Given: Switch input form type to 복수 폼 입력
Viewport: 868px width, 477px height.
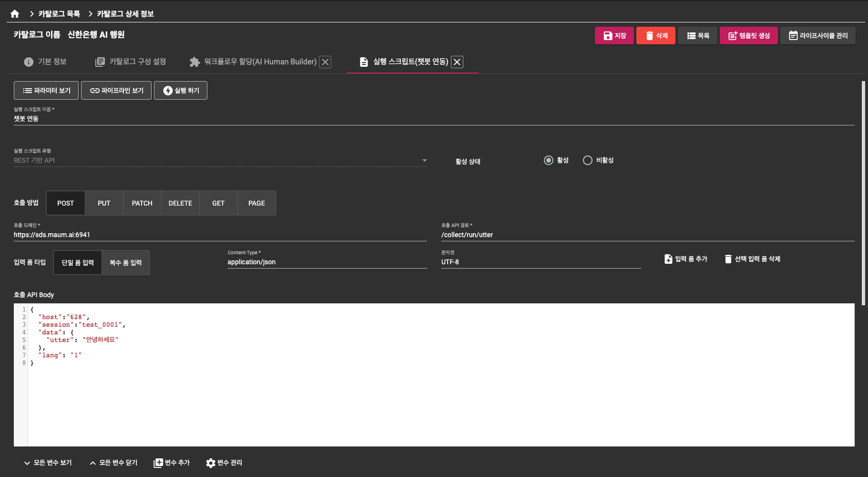Looking at the screenshot, I should (x=126, y=263).
